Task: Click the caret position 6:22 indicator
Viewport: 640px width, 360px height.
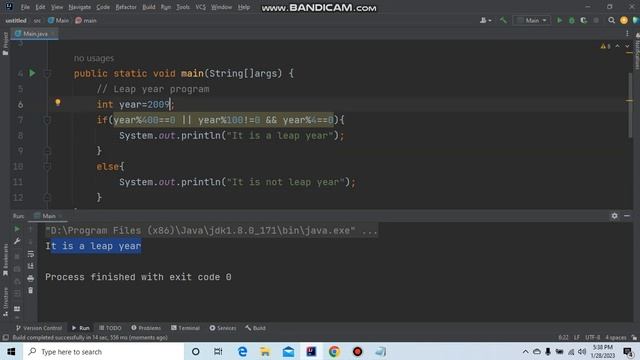Action: (563, 338)
